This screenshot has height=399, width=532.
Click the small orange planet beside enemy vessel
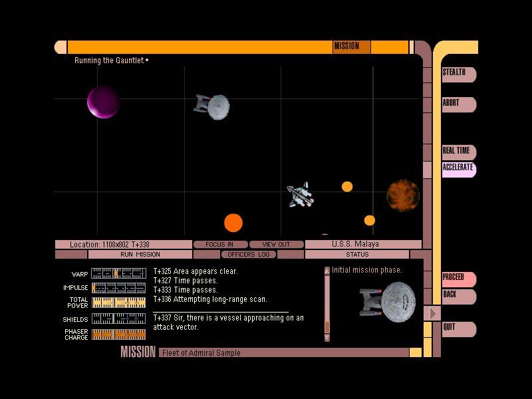347,187
